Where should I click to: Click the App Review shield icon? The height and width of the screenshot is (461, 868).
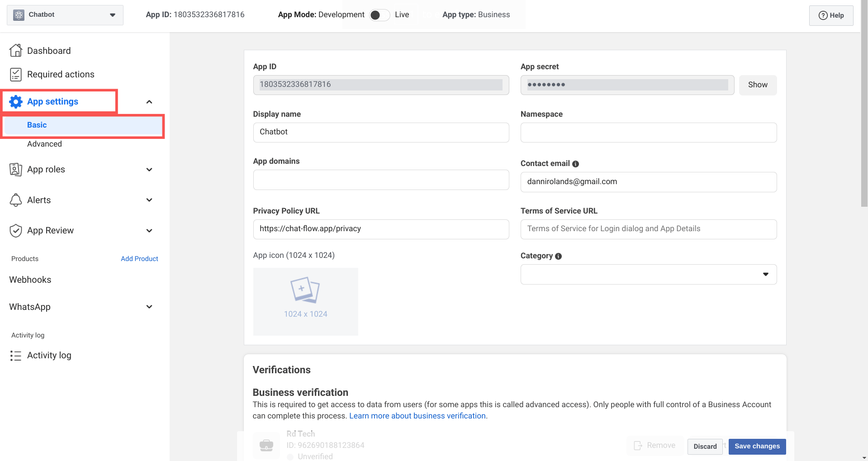tap(16, 231)
